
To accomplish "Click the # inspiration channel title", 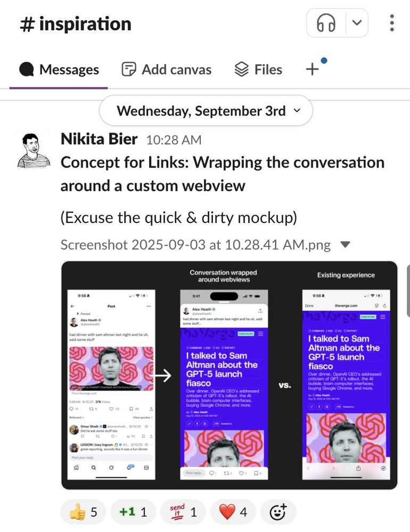I will point(76,24).
